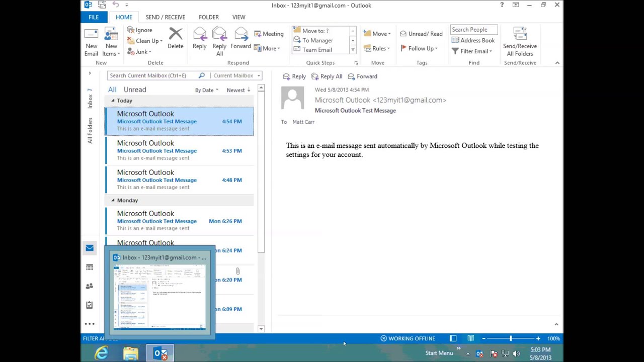Viewport: 644px width, 362px height.
Task: Toggle Unread/Read status of message
Action: 422,34
